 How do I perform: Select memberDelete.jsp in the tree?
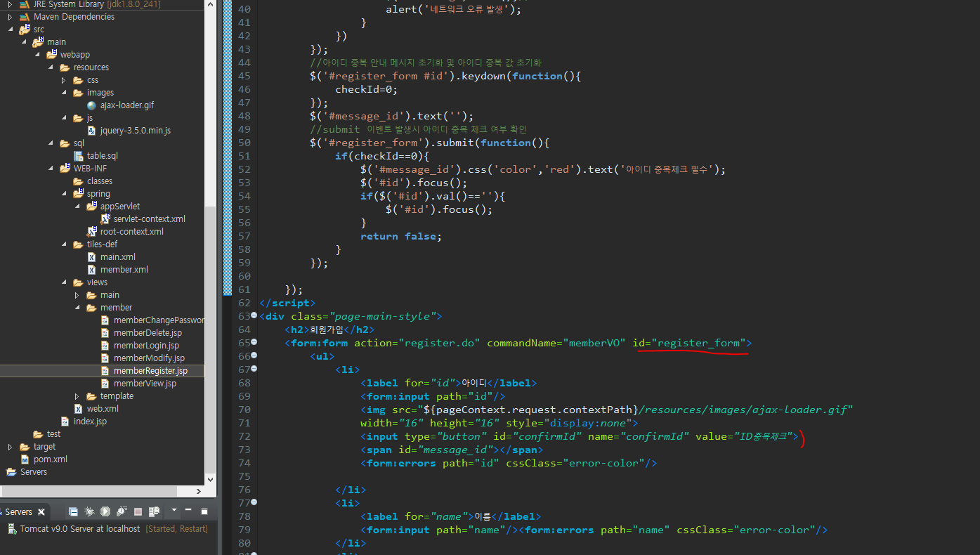(x=148, y=333)
